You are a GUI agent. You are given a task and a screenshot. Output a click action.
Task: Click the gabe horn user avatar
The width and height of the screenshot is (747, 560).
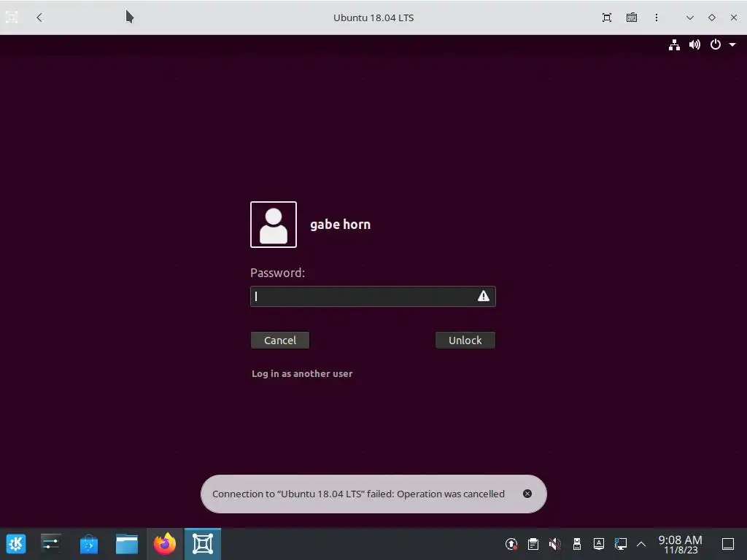click(274, 225)
